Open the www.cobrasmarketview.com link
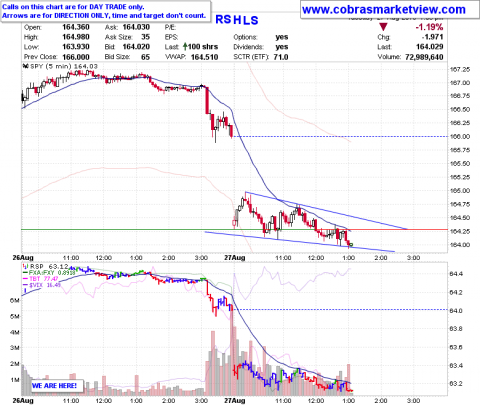 (x=384, y=10)
